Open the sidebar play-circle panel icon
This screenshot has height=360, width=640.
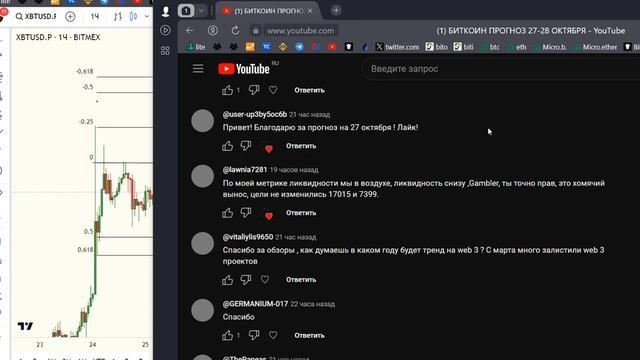tap(165, 30)
